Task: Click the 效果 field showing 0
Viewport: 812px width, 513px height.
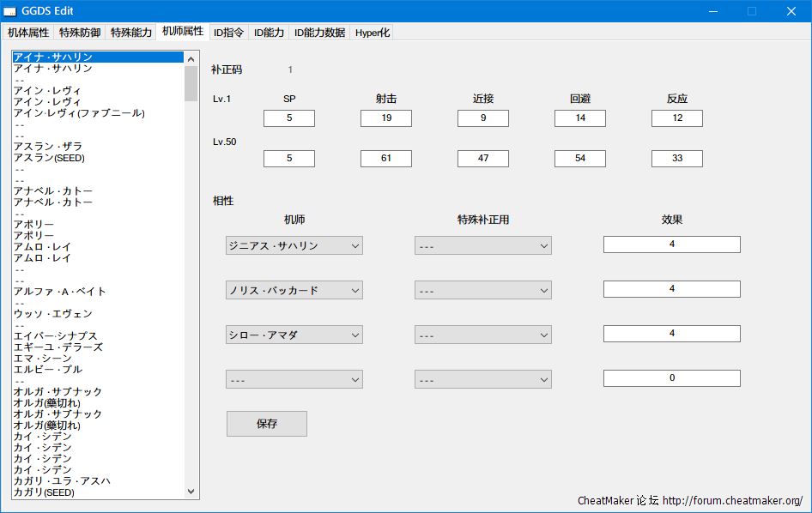Action: coord(671,378)
